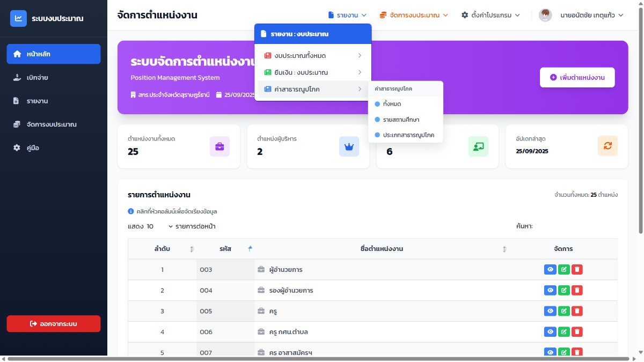The image size is (644, 362).
Task: Open the จัดการงบประมาณ dropdown in header
Action: coord(413,15)
